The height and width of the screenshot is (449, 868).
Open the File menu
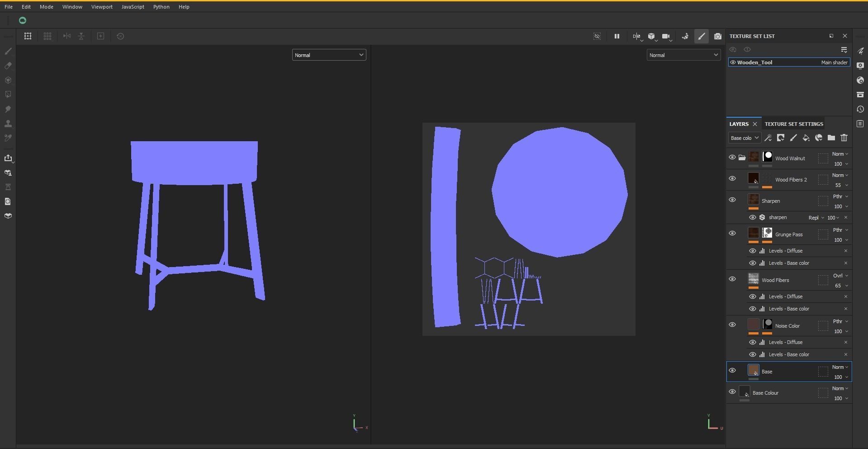tap(9, 7)
